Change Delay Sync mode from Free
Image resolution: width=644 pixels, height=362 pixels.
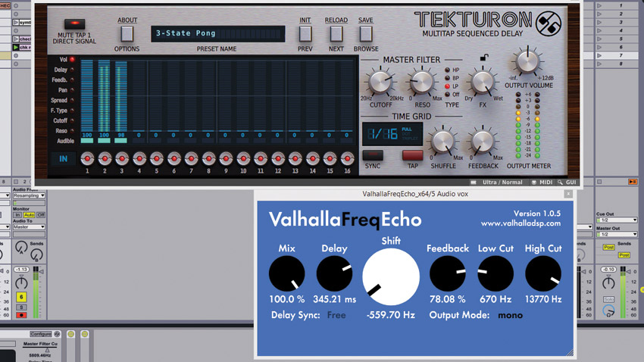(336, 315)
